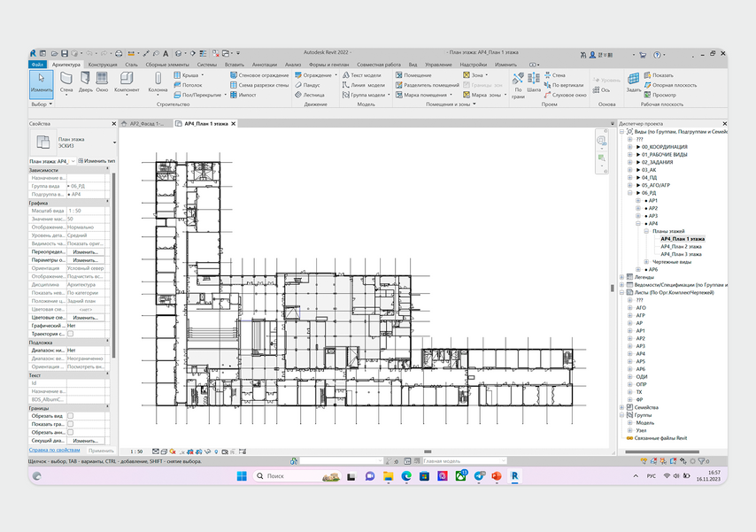Select the Разделитель помещений tool
The width and height of the screenshot is (756, 532).
(428, 85)
